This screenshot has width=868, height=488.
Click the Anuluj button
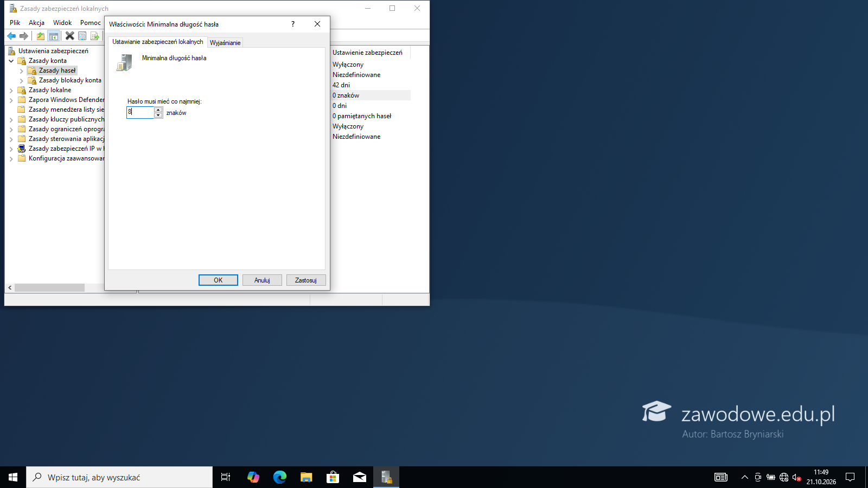coord(262,280)
